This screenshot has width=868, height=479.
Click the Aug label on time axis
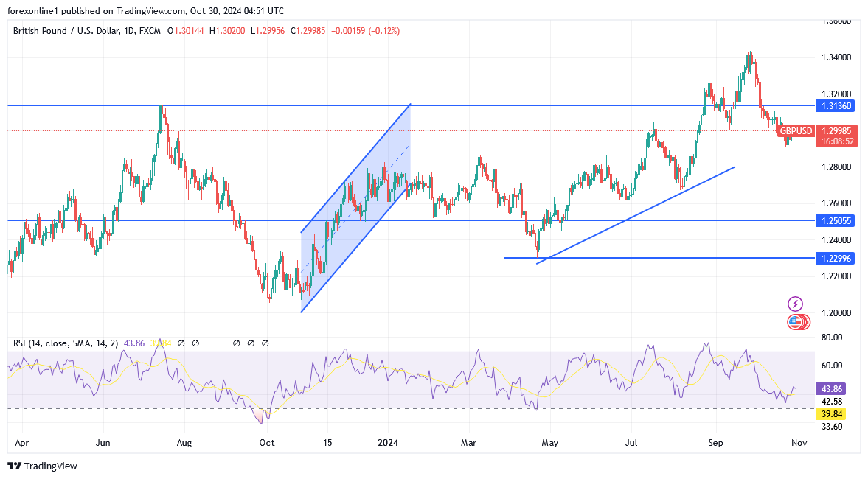184,443
